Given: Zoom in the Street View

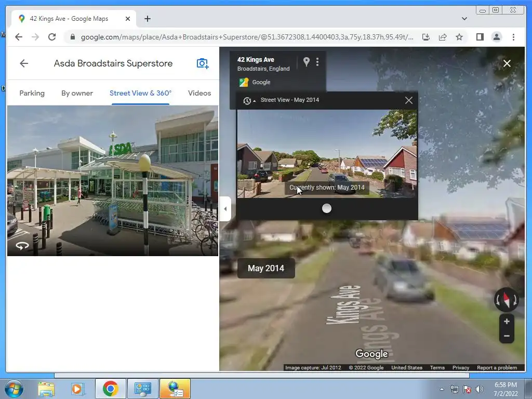Looking at the screenshot, I should click(x=507, y=321).
